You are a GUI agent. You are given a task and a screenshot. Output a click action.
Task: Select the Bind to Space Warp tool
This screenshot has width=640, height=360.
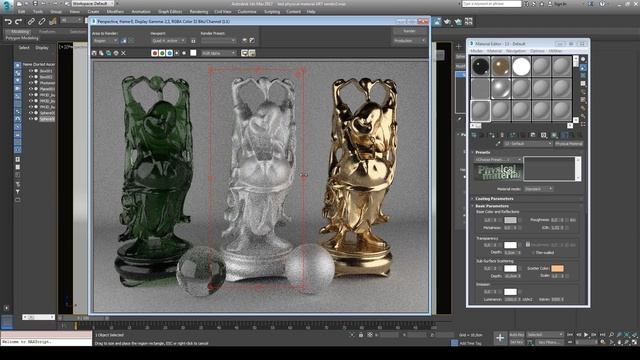tap(52, 21)
